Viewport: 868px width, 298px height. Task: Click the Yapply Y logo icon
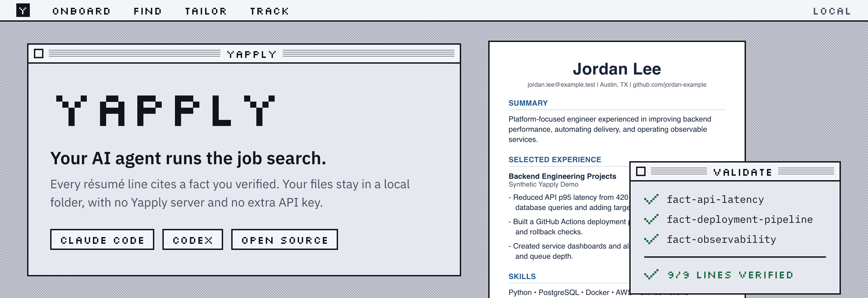(x=23, y=10)
